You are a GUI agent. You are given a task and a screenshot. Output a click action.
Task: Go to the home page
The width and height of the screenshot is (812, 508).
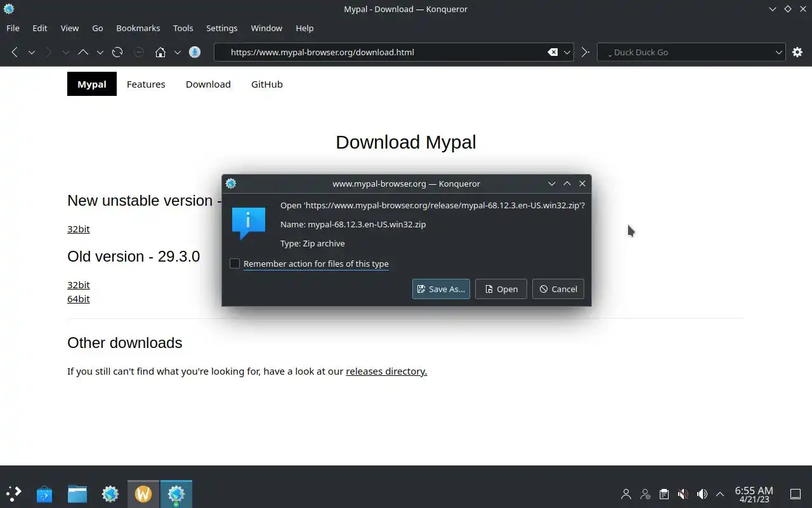point(160,52)
